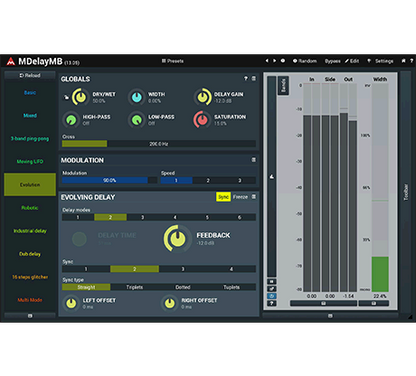Image resolution: width=416 pixels, height=376 pixels.
Task: Select the Moving LFO preset
Action: click(x=30, y=161)
